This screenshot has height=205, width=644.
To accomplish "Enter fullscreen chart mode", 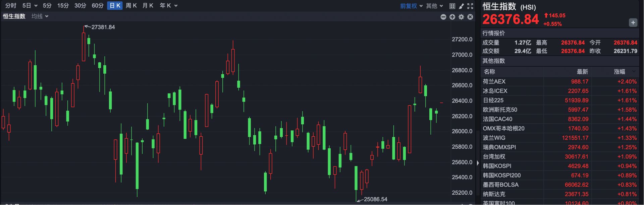I will click(x=470, y=6).
